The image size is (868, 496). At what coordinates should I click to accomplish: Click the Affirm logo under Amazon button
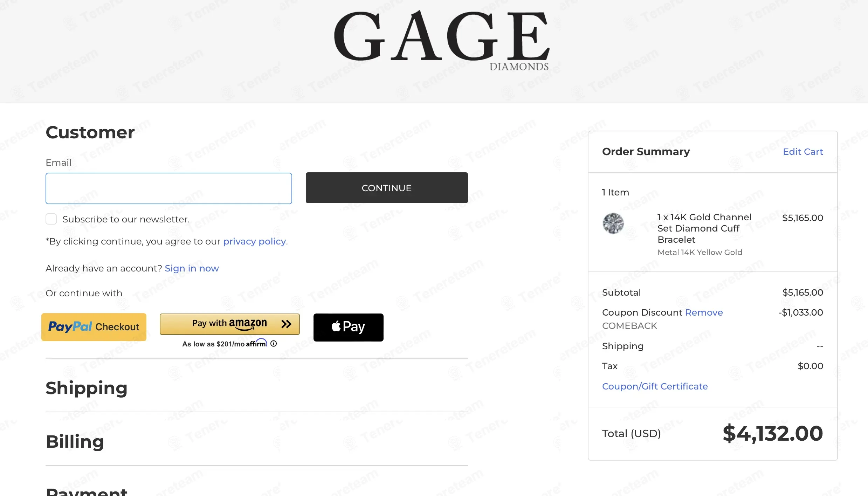(256, 343)
